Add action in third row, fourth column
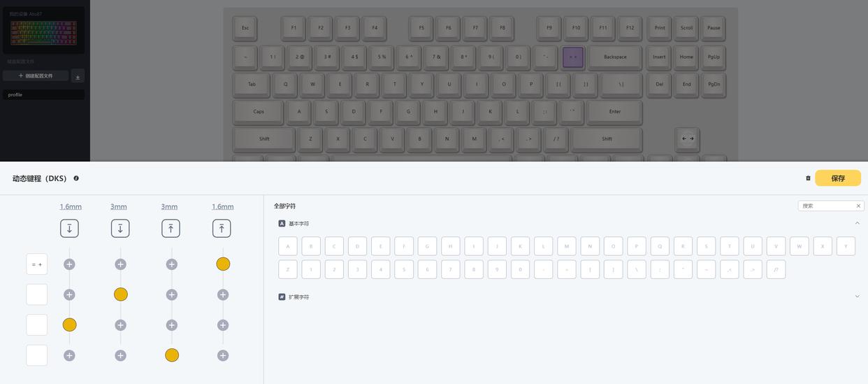868x384 pixels. (223, 325)
